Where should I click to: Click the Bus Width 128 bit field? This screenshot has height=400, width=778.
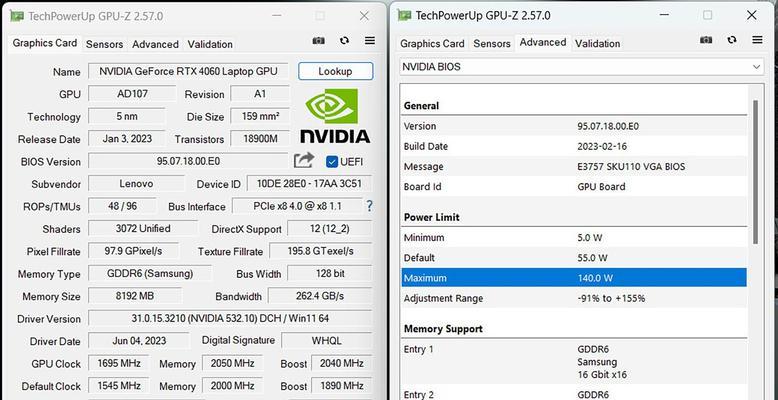tap(330, 273)
